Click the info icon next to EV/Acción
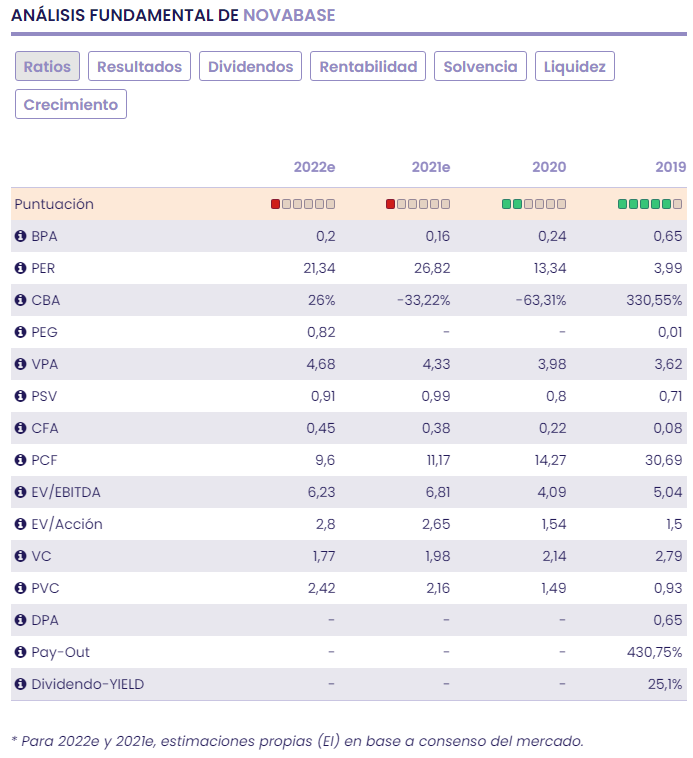Screen dimensions: 693x758 point(20,524)
